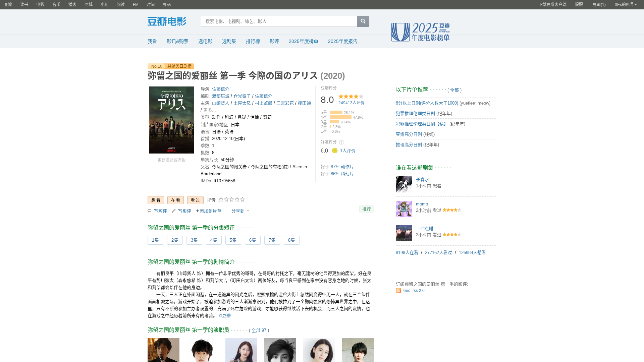Viewport: 644px width, 362px height.
Task: Go to 选剧集 navigation item
Action: [229, 41]
